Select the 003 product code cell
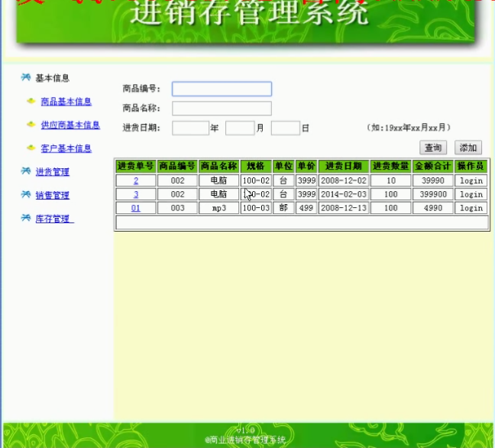 [x=177, y=208]
